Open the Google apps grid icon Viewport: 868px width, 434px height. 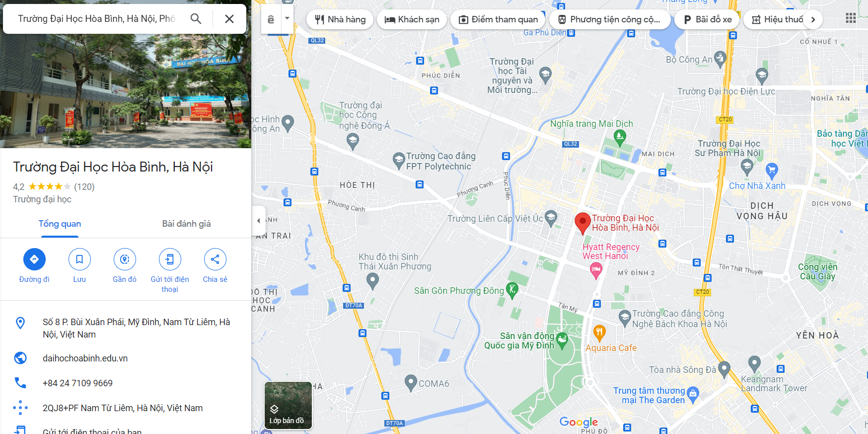coord(851,18)
